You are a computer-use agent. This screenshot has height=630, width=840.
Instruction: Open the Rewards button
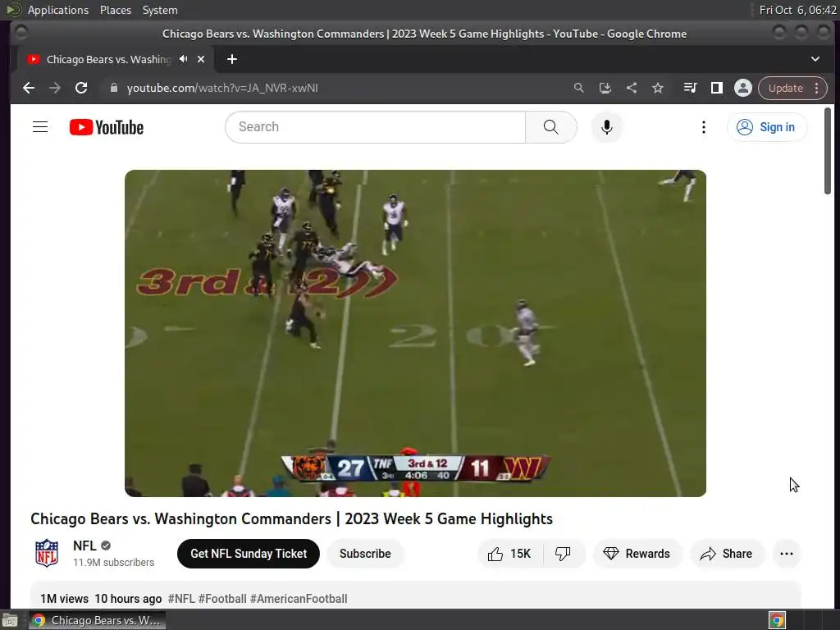(637, 554)
